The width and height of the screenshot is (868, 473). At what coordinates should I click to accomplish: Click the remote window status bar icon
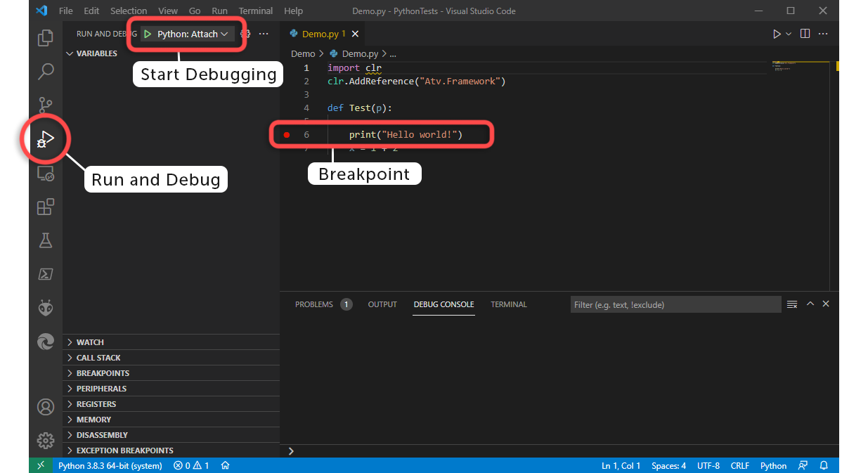coord(40,465)
